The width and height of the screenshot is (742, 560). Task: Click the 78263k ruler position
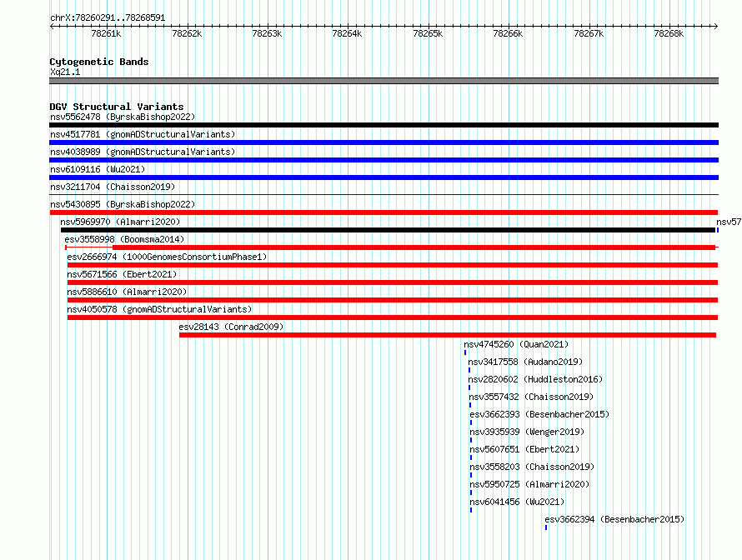pos(267,33)
